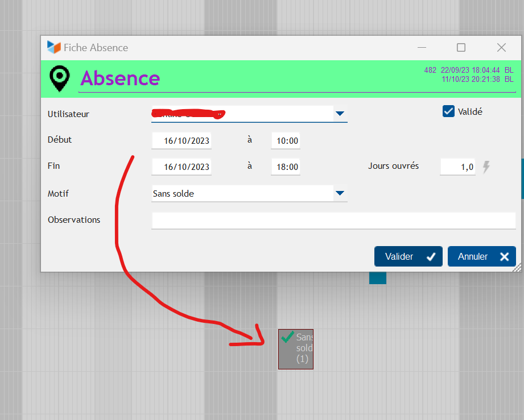Screen dimensions: 524x420
Task: Maximize the Fiche Absence window
Action: [461, 48]
